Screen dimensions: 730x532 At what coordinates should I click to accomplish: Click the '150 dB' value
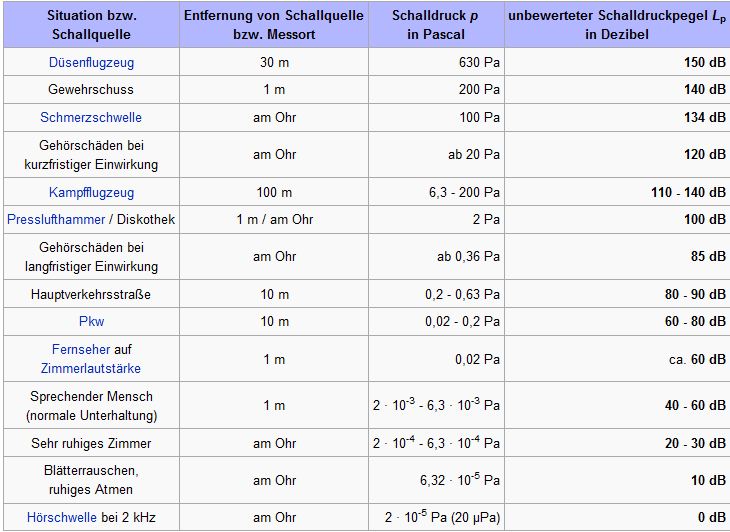[705, 62]
